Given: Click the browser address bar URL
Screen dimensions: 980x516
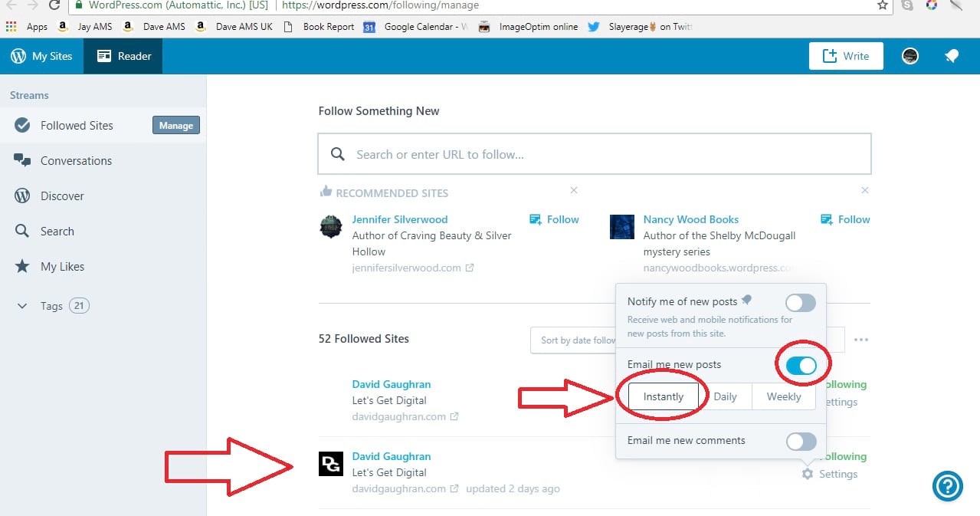Looking at the screenshot, I should click(x=381, y=5).
